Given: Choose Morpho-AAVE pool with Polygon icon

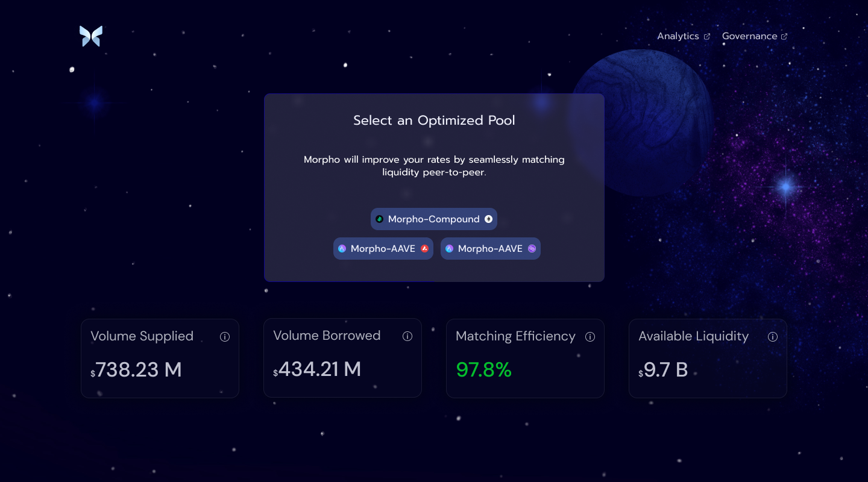Looking at the screenshot, I should point(490,249).
